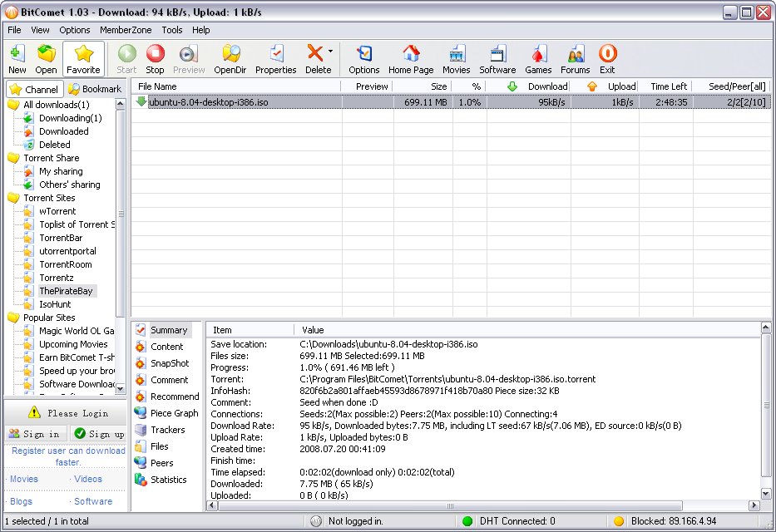Select Others' sharing item
Image resolution: width=776 pixels, height=532 pixels.
[x=69, y=185]
